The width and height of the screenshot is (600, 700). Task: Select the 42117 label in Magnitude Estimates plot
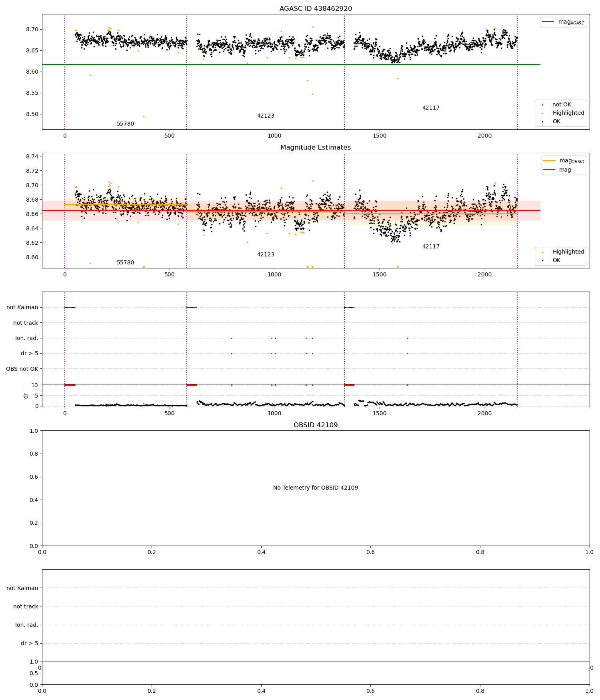431,247
